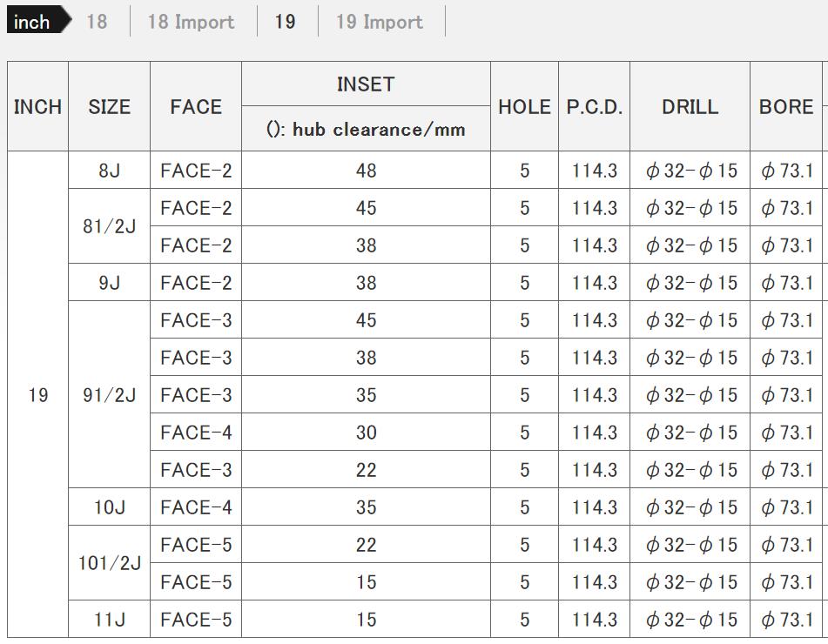
Task: Select the 11J size cell
Action: [x=109, y=620]
